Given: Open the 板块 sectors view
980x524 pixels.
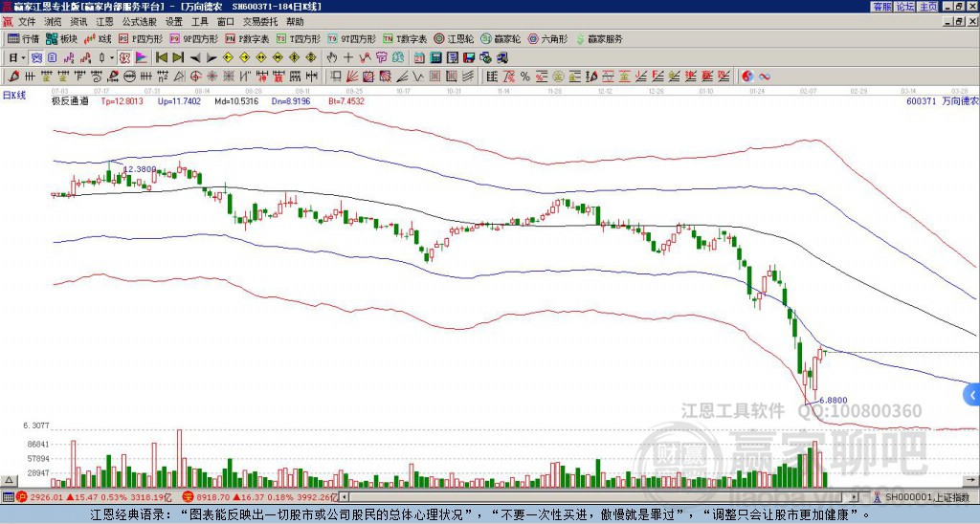Looking at the screenshot, I should [x=62, y=38].
